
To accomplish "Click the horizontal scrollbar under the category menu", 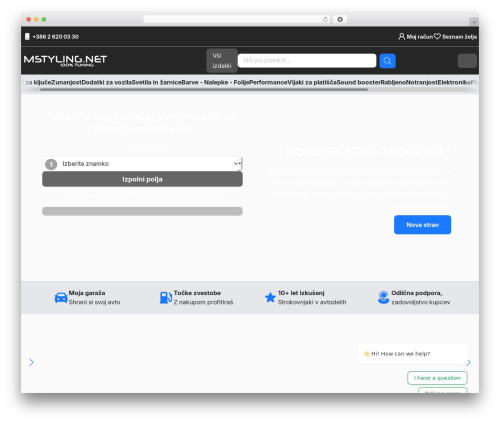I will coord(204,89).
